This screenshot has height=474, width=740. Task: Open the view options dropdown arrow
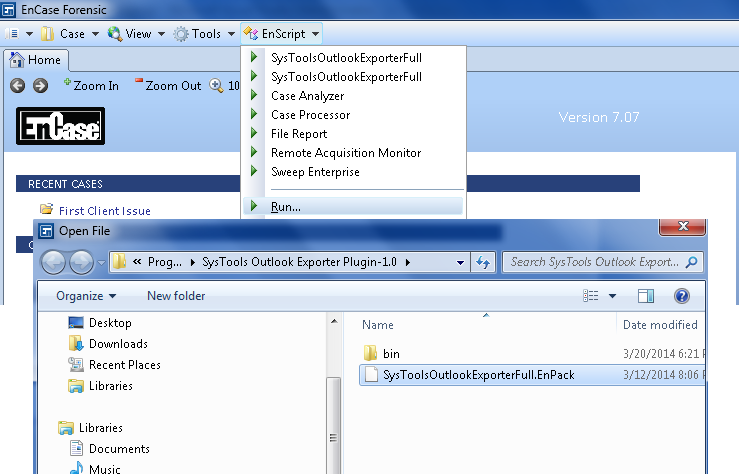click(x=613, y=296)
